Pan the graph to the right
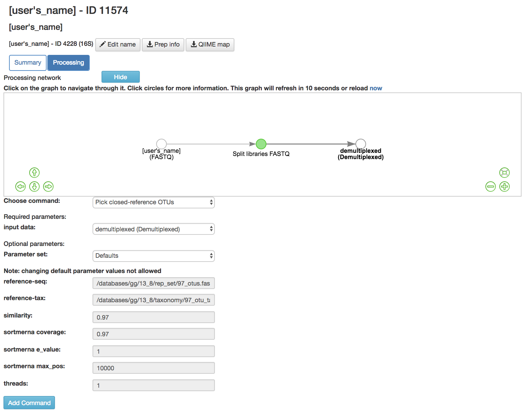Image resolution: width=532 pixels, height=412 pixels. coord(48,187)
